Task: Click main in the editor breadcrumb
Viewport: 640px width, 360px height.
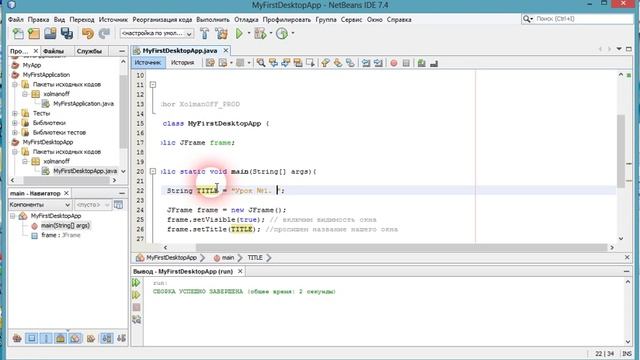Action: pyautogui.click(x=228, y=258)
